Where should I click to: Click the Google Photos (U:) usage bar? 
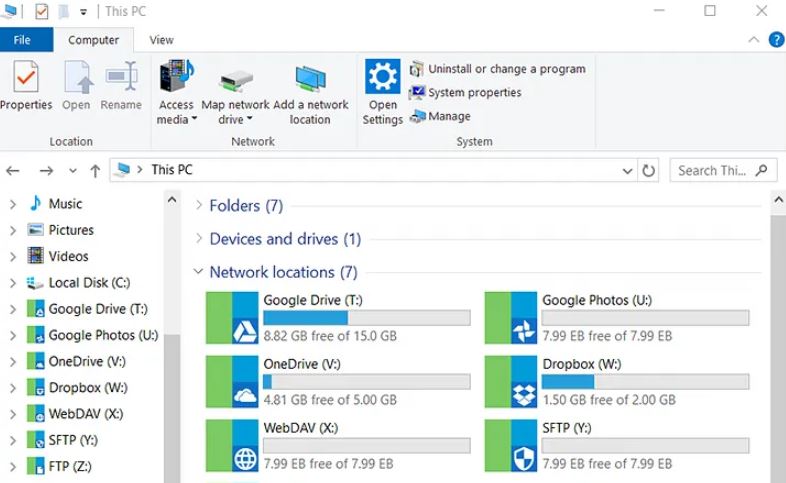click(x=646, y=318)
